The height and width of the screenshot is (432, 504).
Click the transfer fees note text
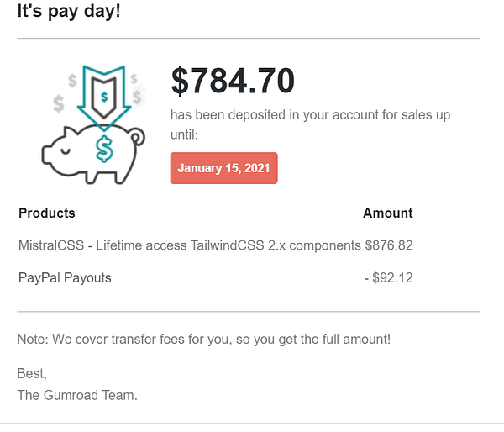203,340
